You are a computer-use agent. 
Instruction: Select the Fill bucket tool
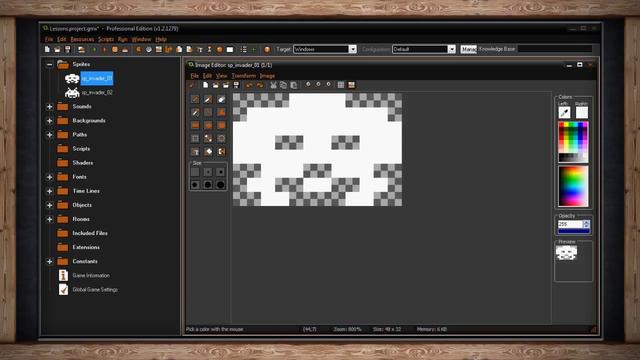(x=208, y=151)
